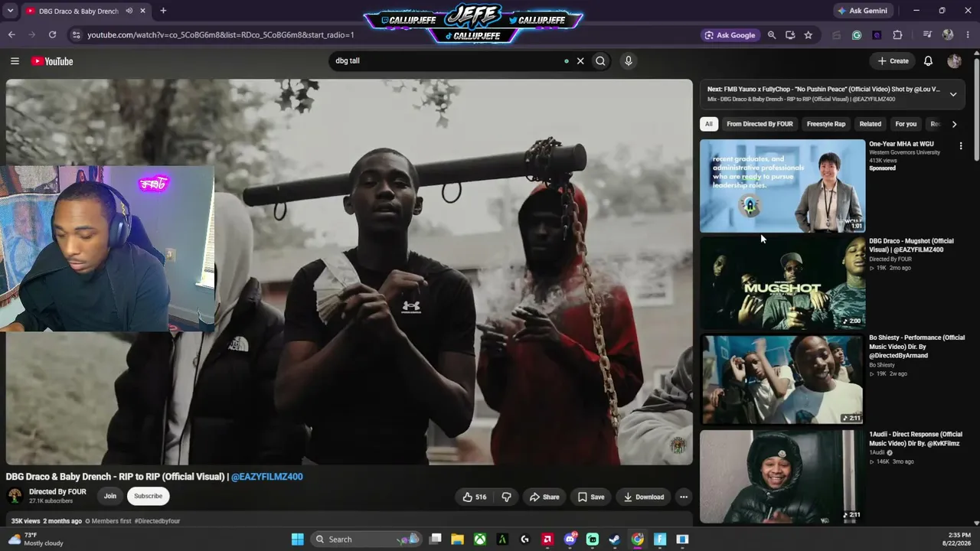This screenshot has height=551, width=980.
Task: Open the Chrome profile avatar
Action: (948, 34)
